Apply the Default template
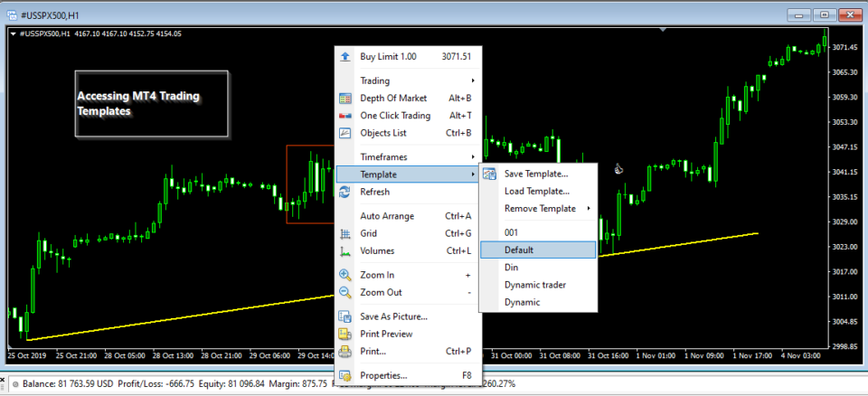 pyautogui.click(x=538, y=250)
